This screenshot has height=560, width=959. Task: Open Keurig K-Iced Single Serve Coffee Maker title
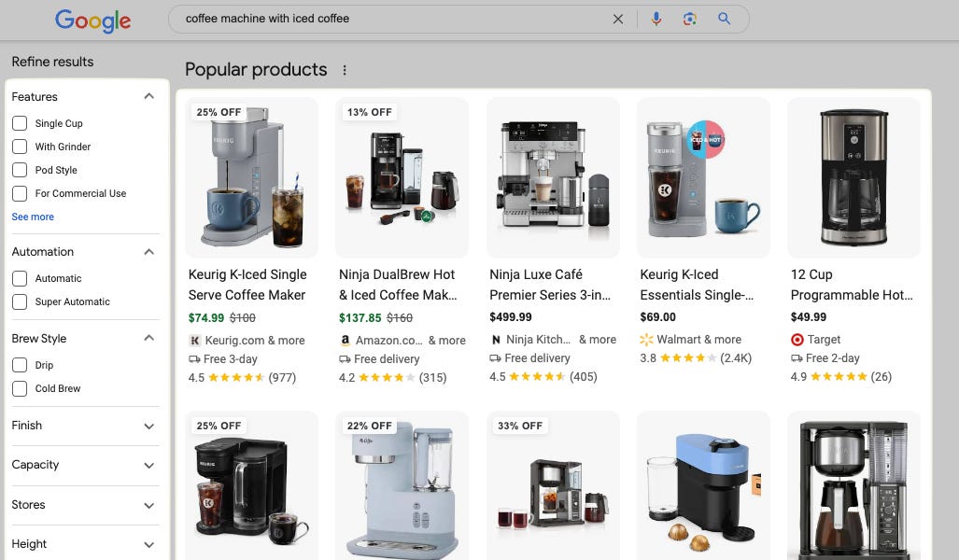point(247,285)
